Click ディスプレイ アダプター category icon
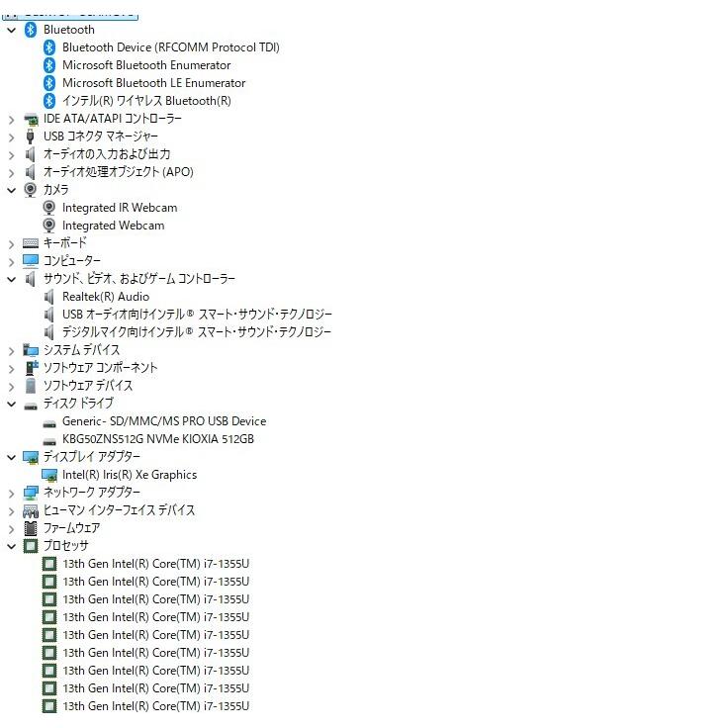The image size is (728, 728). pos(31,457)
